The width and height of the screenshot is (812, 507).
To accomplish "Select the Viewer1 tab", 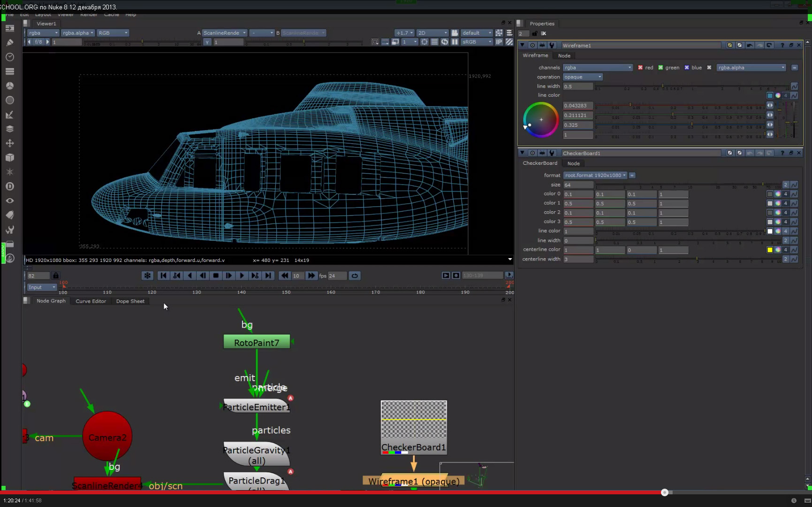I will coord(46,23).
